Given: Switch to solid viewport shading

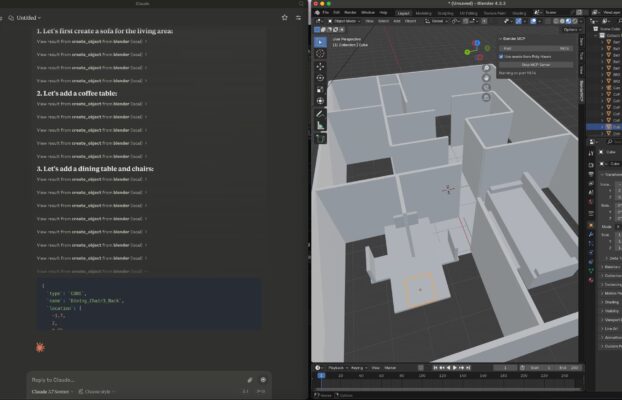Looking at the screenshot, I should coord(562,21).
